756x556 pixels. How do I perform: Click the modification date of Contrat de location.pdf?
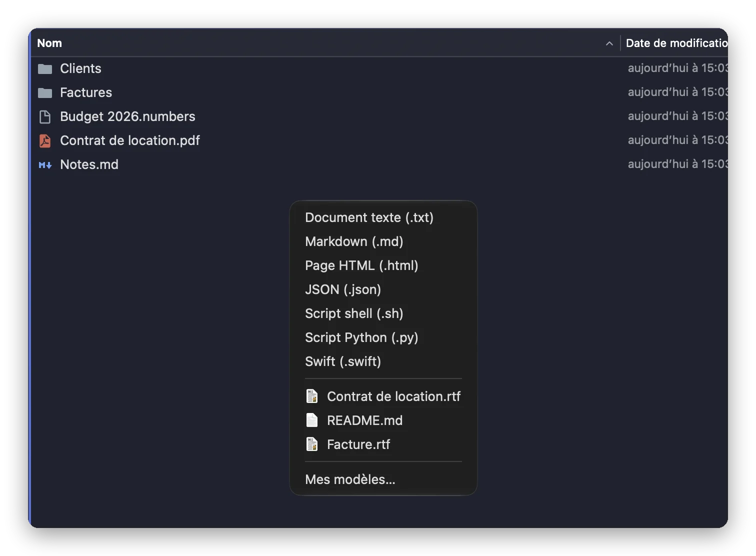677,140
